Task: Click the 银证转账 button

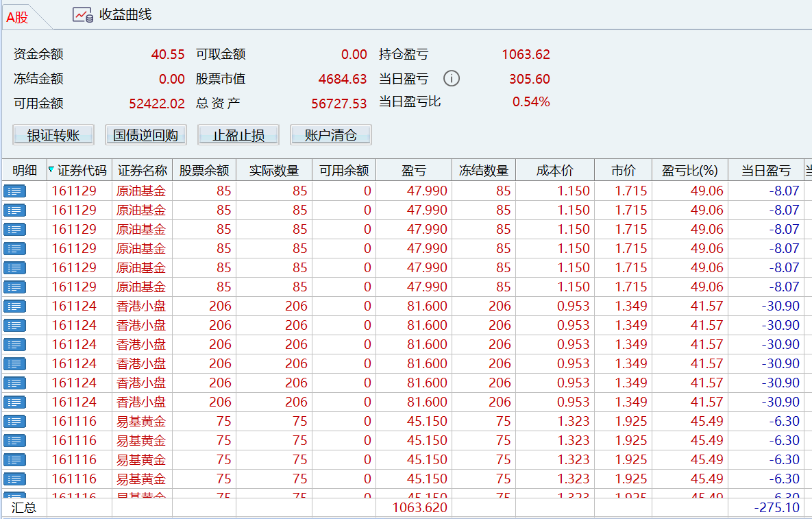Action: (x=53, y=135)
